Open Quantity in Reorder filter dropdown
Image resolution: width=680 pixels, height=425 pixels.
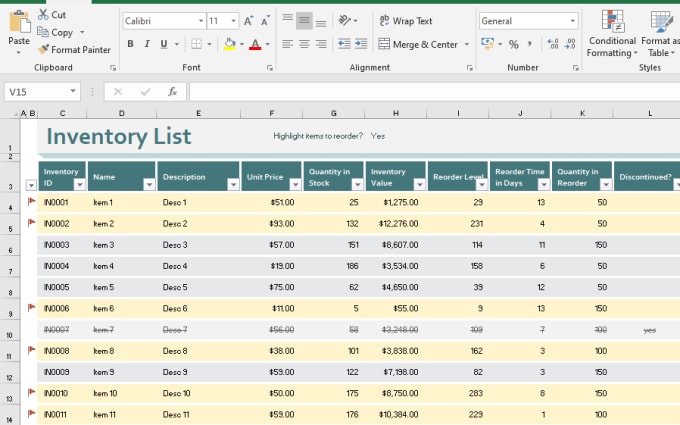pyautogui.click(x=606, y=185)
